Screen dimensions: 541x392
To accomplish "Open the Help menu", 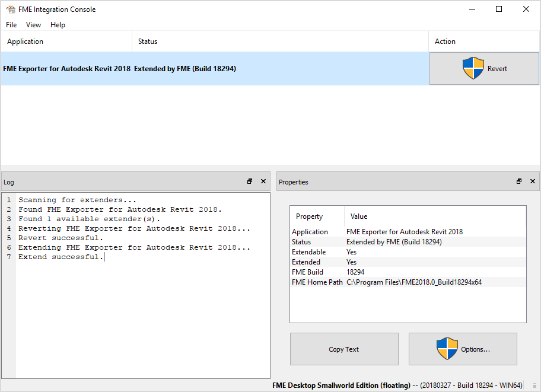I will coord(58,25).
